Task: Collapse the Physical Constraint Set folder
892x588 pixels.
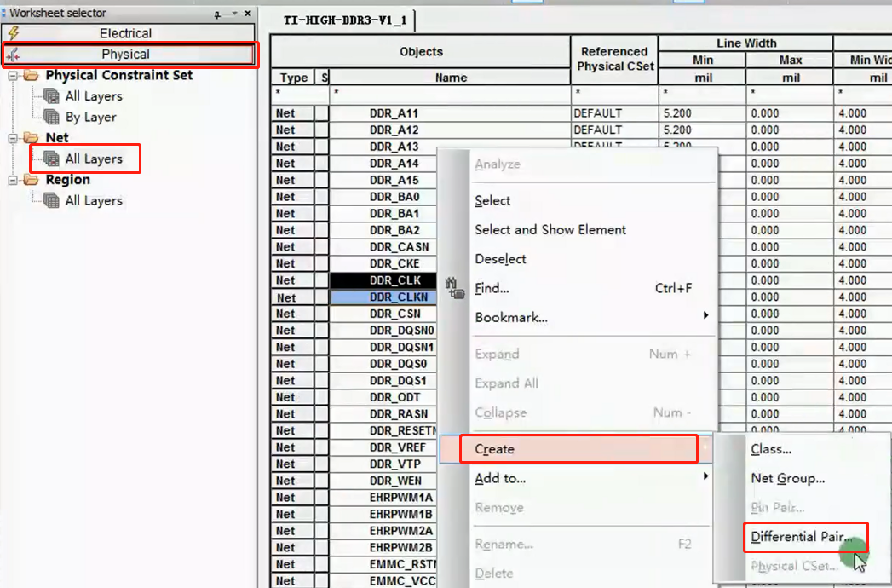Action: (13, 75)
